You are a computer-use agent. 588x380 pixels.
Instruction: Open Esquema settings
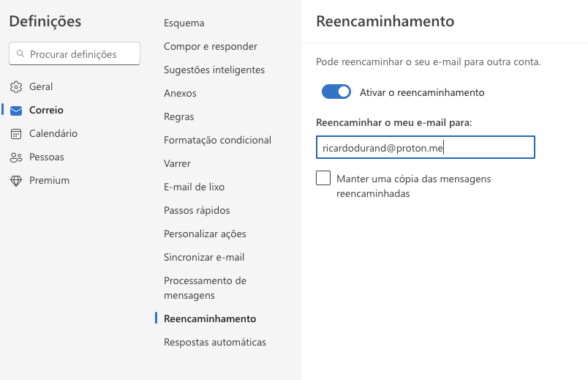[184, 23]
